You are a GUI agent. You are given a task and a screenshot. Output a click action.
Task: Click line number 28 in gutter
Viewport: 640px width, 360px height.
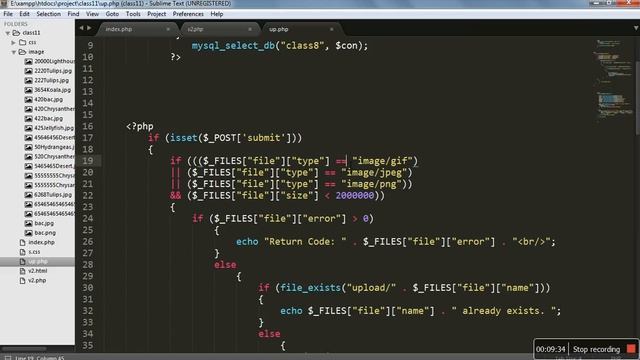[x=88, y=264]
